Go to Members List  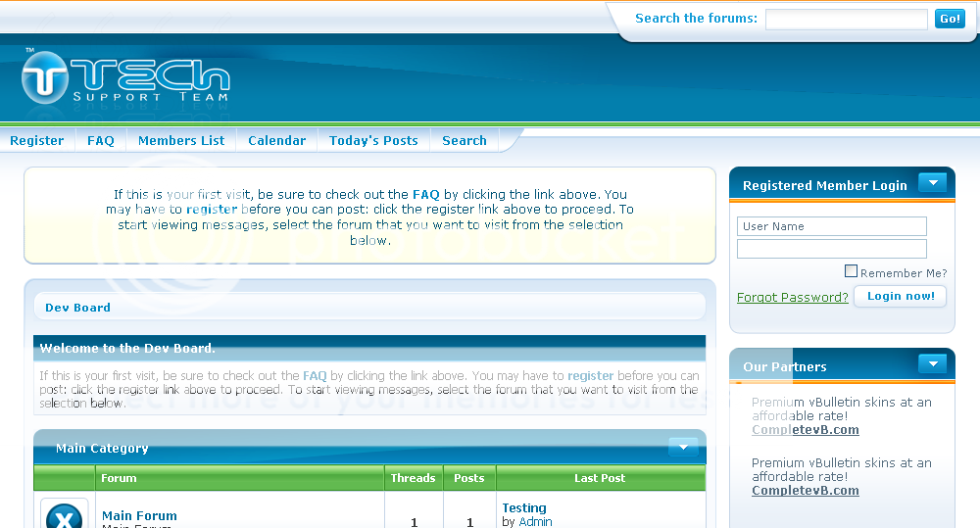pyautogui.click(x=181, y=141)
